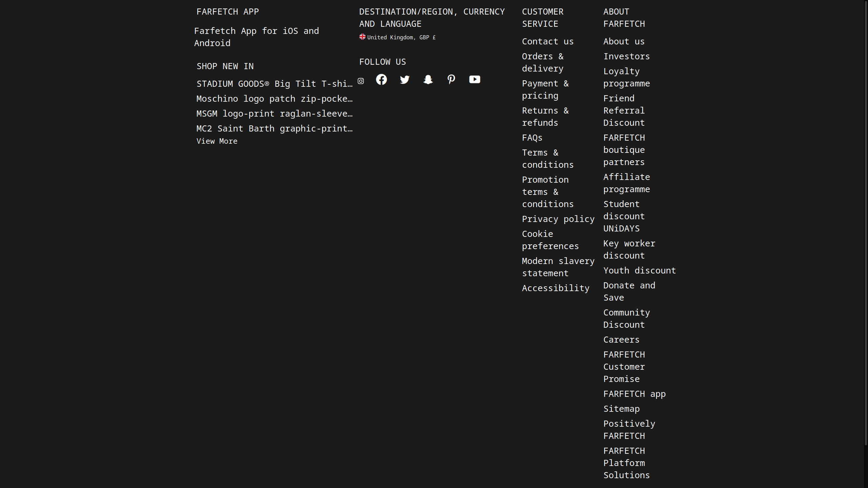View the Moschino logo patch zip-pocket item
The height and width of the screenshot is (488, 868).
point(274,99)
